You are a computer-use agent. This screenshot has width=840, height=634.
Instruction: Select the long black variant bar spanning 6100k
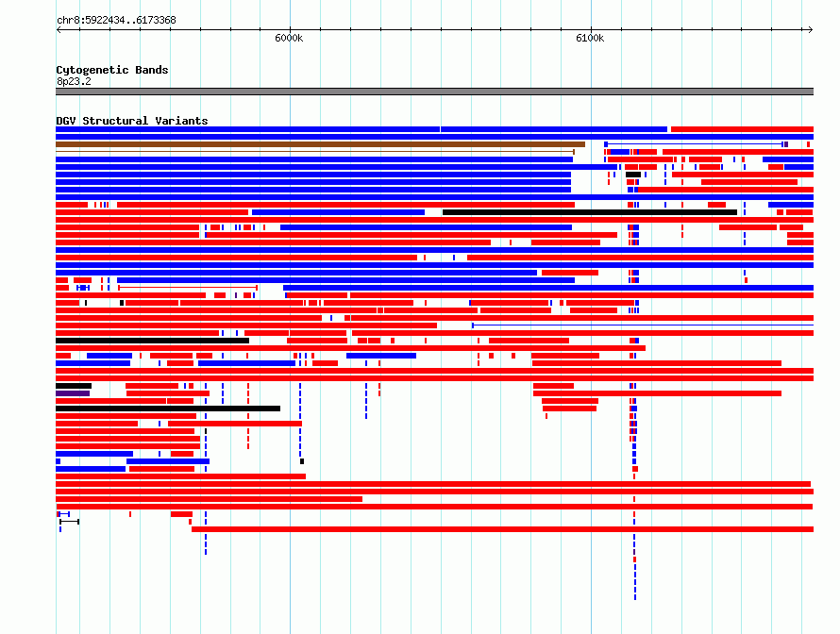590,212
